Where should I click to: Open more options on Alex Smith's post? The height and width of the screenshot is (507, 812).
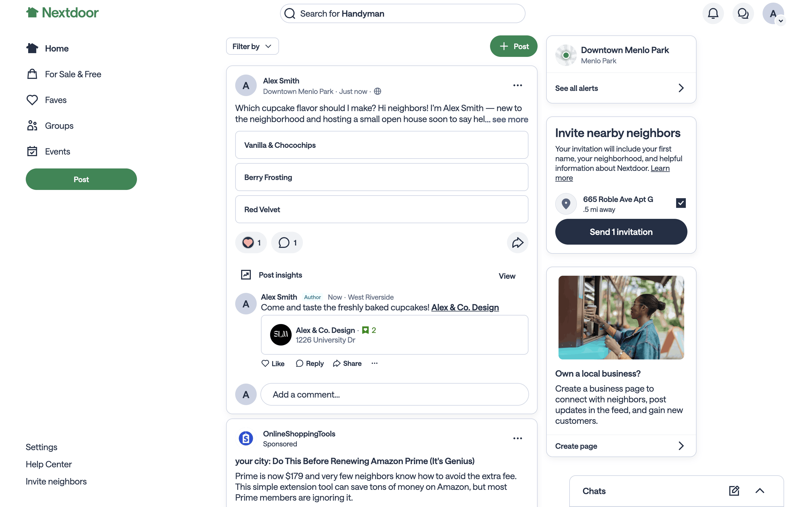[x=517, y=86]
